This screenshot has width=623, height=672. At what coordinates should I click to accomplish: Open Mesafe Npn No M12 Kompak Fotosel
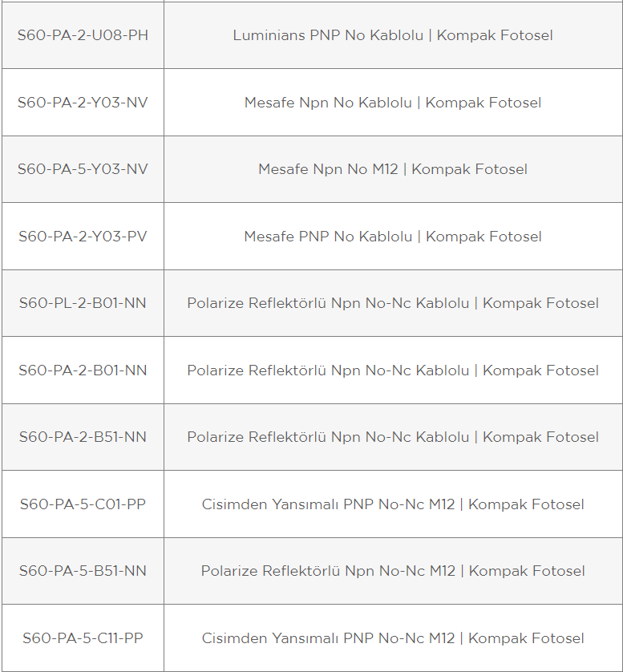[x=393, y=170]
